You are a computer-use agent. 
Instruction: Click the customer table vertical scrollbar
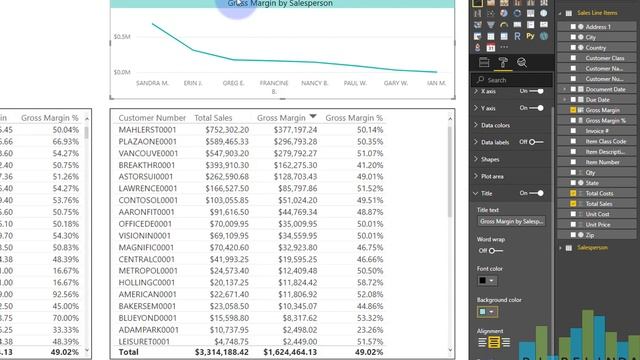click(450, 171)
